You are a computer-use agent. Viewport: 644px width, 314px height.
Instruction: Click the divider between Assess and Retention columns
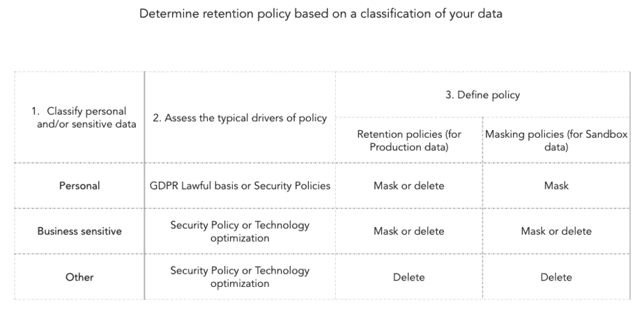[x=335, y=209]
